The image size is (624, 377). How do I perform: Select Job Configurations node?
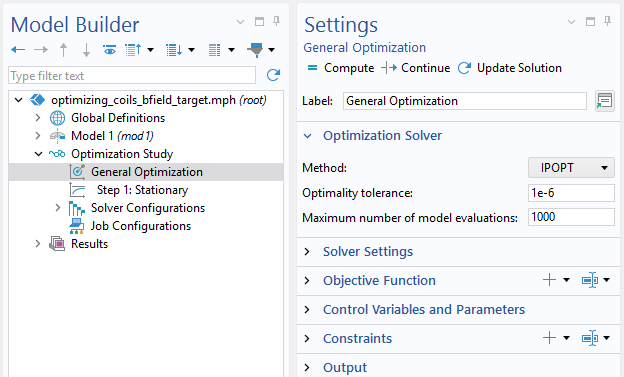coord(141,226)
